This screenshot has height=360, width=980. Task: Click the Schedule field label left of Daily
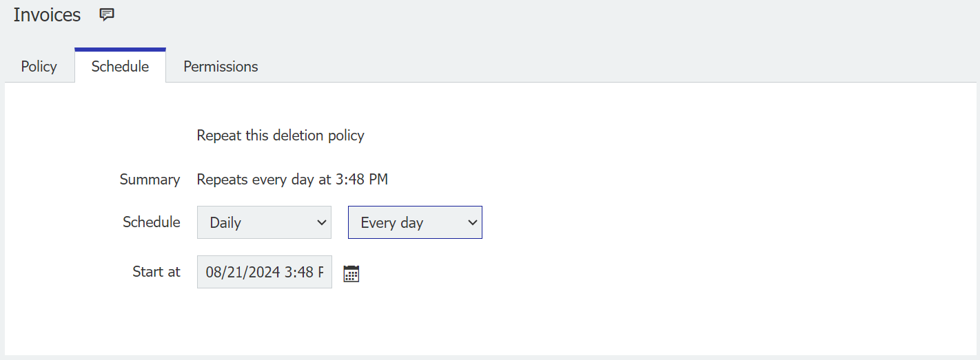pyautogui.click(x=152, y=222)
